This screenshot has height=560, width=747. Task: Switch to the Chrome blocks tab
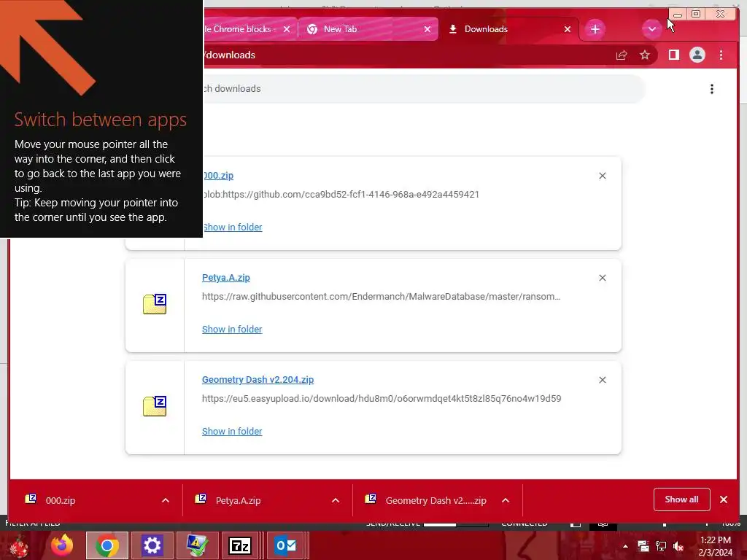click(x=239, y=29)
